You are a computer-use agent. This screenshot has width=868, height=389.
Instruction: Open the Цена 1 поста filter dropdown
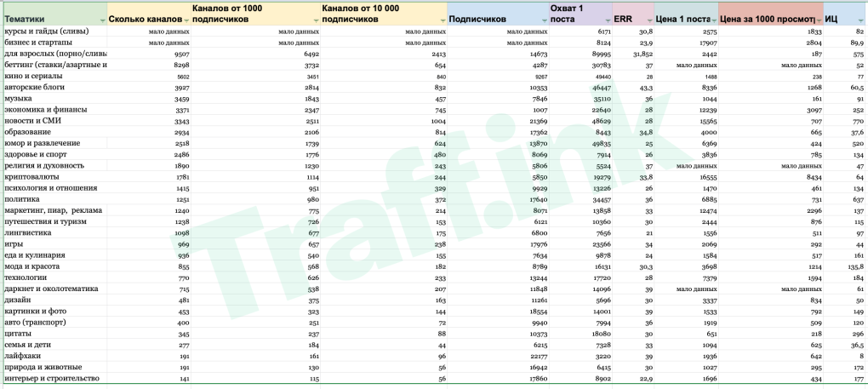(714, 20)
